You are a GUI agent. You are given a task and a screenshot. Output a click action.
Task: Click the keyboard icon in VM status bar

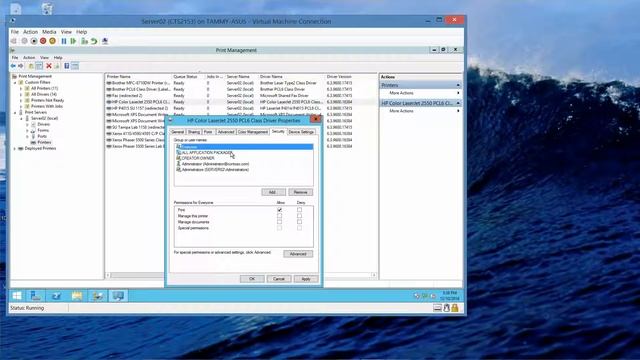(x=438, y=308)
